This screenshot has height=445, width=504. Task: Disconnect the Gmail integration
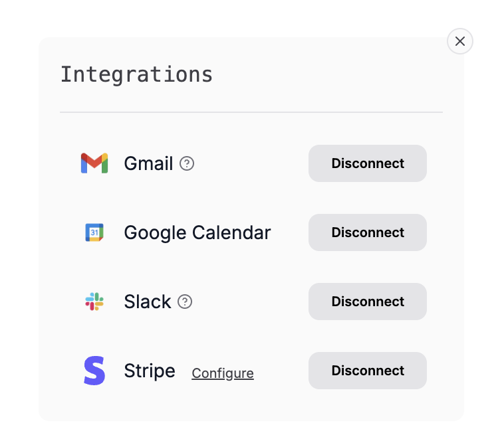pos(367,163)
